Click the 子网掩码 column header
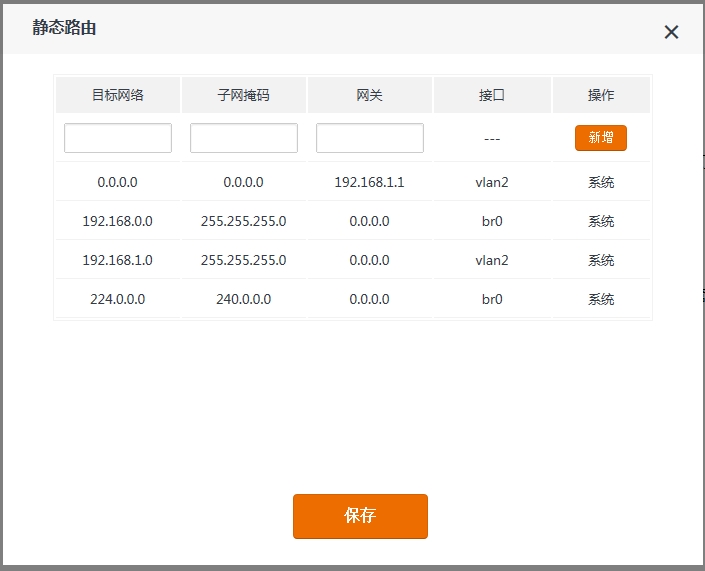The height and width of the screenshot is (571, 705). [x=244, y=95]
